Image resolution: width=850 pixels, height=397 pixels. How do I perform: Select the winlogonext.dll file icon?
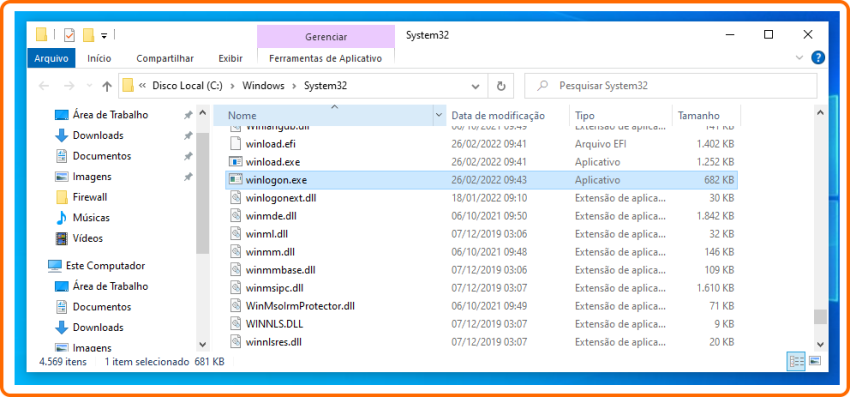pos(235,197)
